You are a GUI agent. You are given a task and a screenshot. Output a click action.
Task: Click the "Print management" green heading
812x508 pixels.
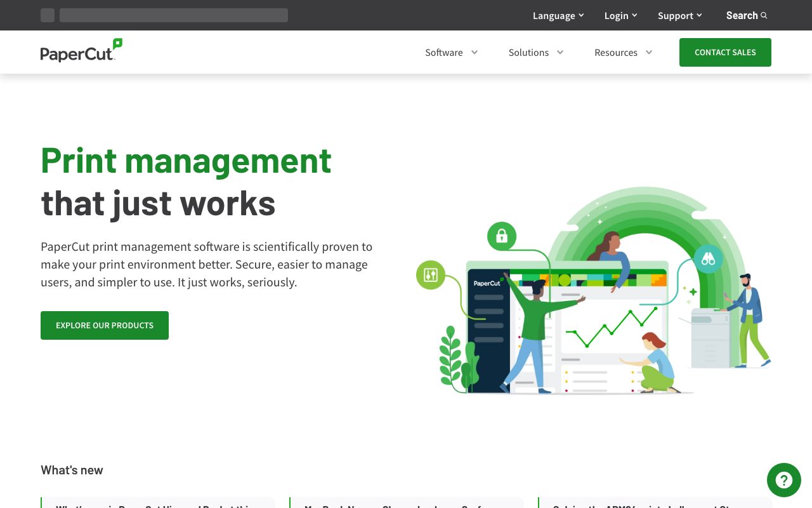pos(186,160)
